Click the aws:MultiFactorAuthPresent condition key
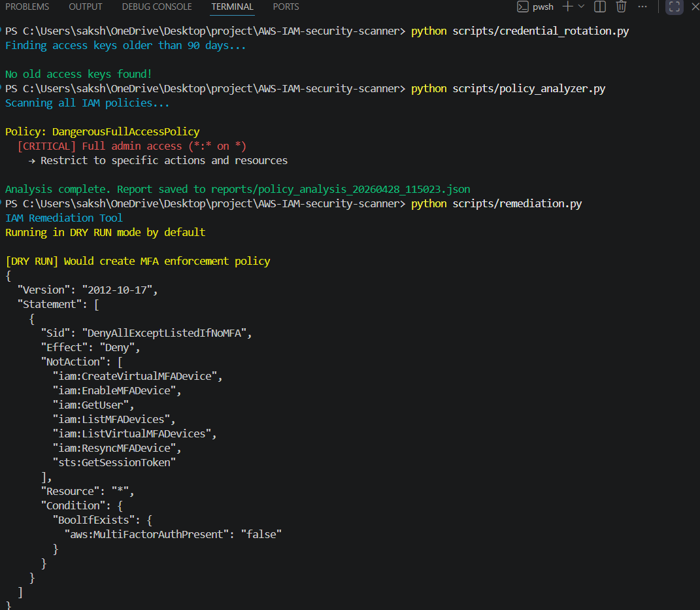The image size is (700, 610). (x=150, y=534)
